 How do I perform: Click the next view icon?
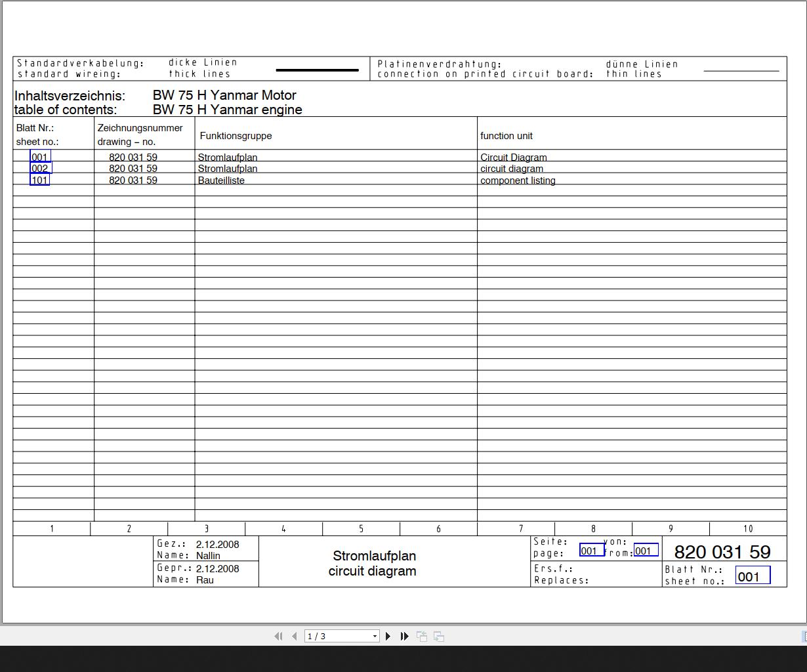pyautogui.click(x=439, y=636)
